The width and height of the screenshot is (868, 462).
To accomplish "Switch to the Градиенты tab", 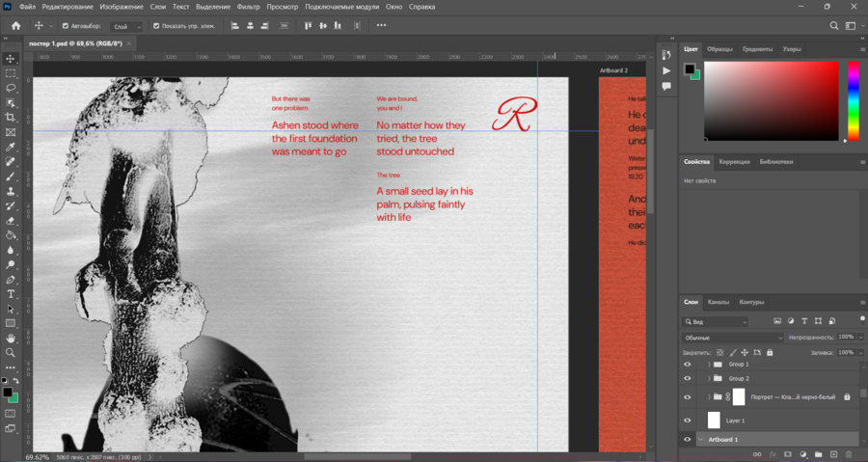I will click(757, 48).
